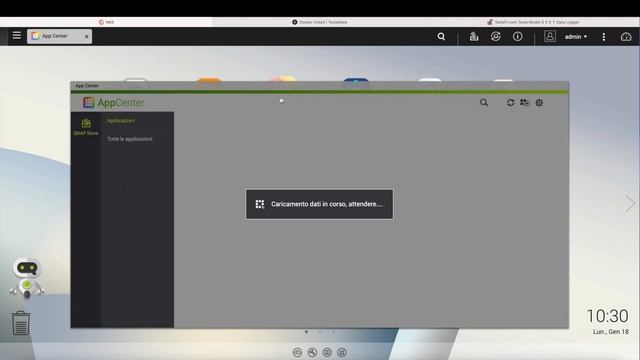Image resolution: width=640 pixels, height=360 pixels.
Task: Click the fourth circular icon in bottom dock
Action: click(342, 352)
